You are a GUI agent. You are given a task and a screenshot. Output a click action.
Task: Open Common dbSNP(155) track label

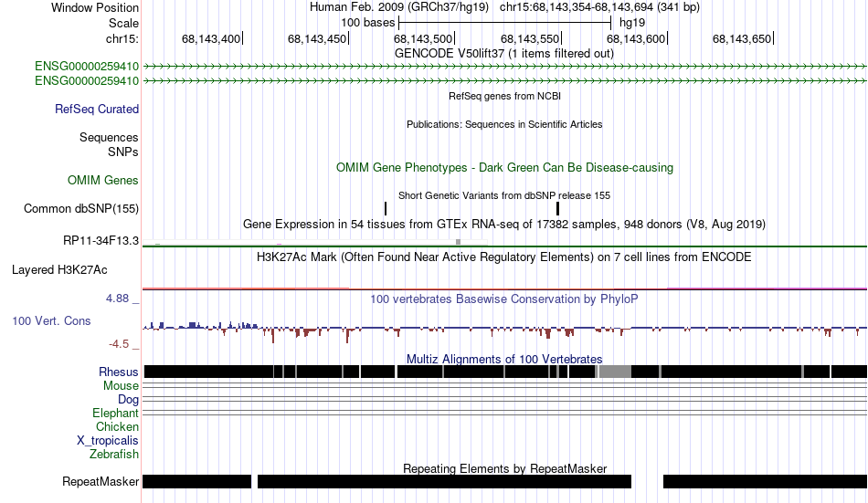(80, 209)
